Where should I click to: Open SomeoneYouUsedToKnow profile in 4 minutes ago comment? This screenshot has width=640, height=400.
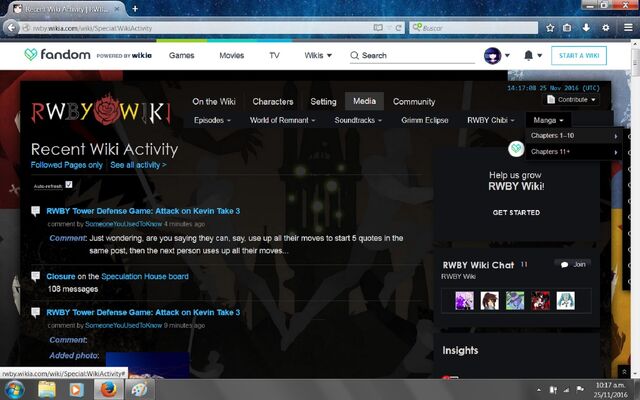coord(124,224)
